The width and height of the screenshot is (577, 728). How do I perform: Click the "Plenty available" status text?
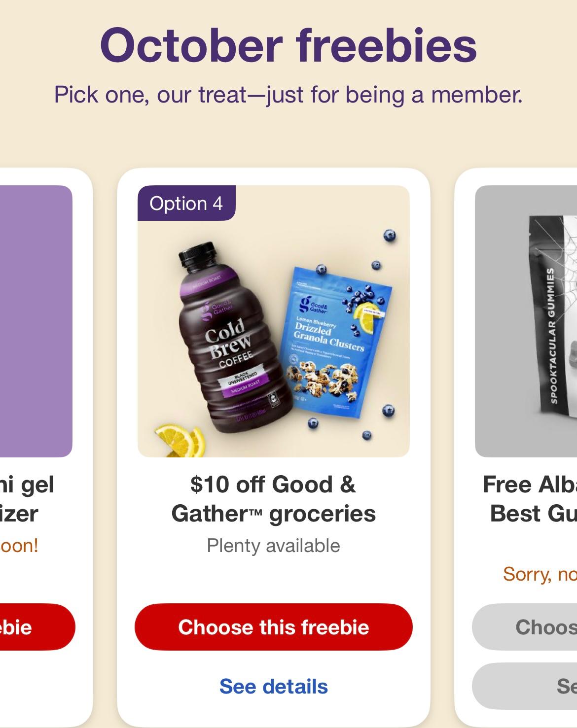pos(273,546)
